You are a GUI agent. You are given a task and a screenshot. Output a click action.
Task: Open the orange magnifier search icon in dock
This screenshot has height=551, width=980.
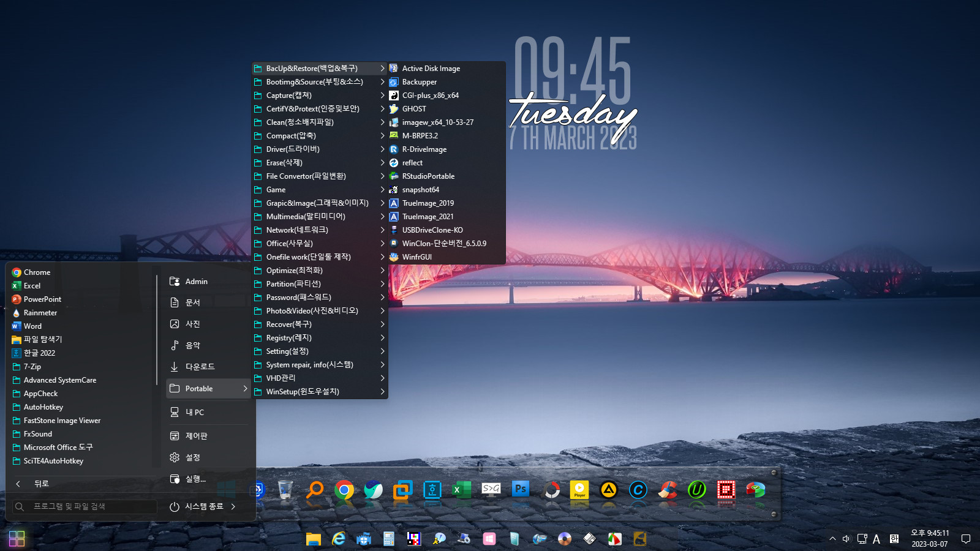(315, 490)
